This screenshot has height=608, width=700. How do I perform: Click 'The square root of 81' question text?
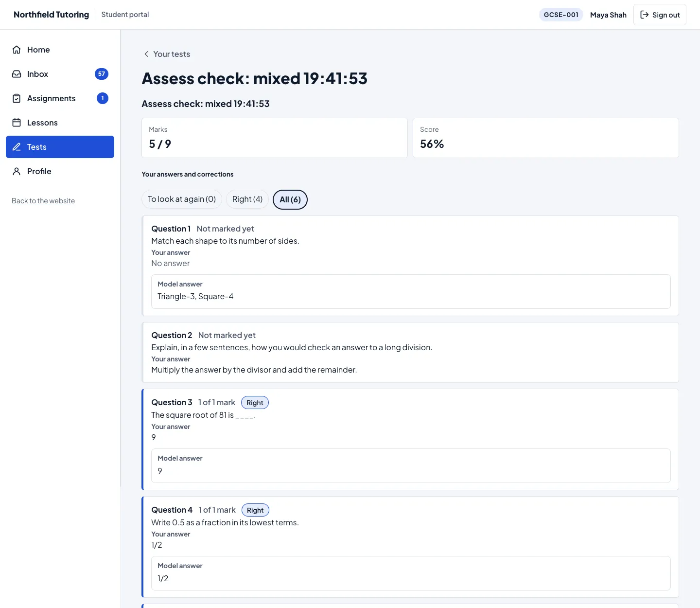[x=203, y=415]
